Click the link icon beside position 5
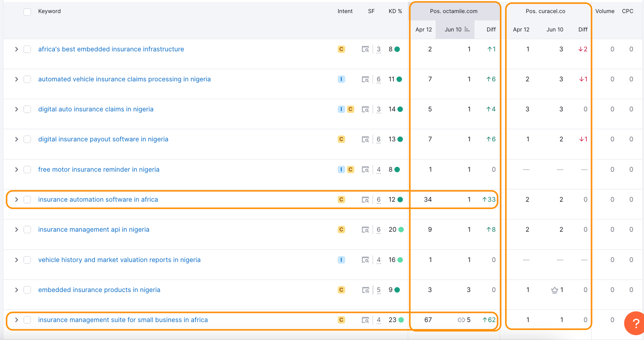The image size is (644, 340). pyautogui.click(x=461, y=320)
